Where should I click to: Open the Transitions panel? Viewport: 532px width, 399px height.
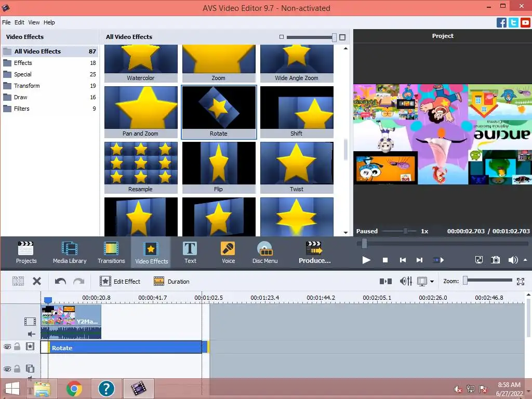click(x=111, y=252)
